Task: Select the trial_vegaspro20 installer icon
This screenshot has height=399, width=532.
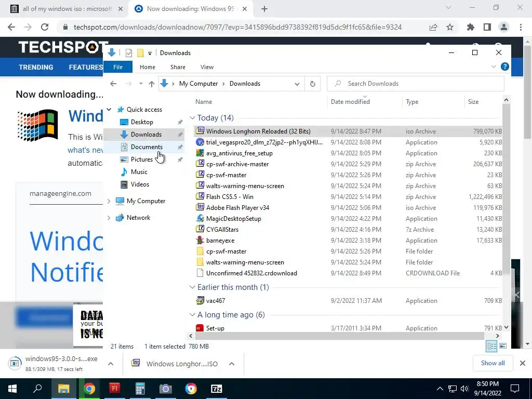Action: click(x=200, y=142)
